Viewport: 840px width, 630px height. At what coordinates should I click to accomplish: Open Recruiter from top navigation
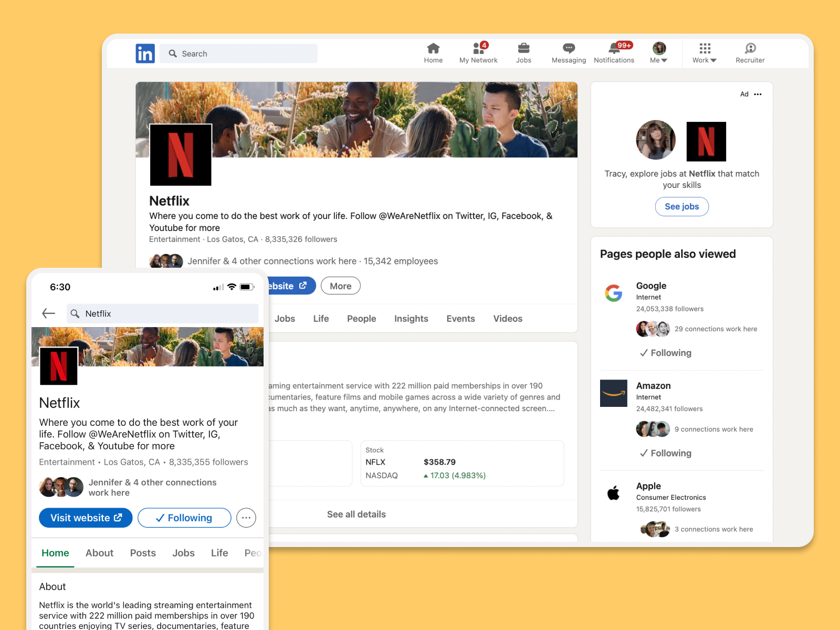[750, 54]
